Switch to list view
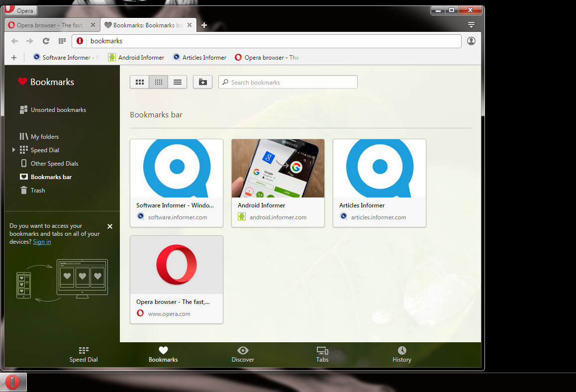The image size is (576, 392). [x=178, y=82]
